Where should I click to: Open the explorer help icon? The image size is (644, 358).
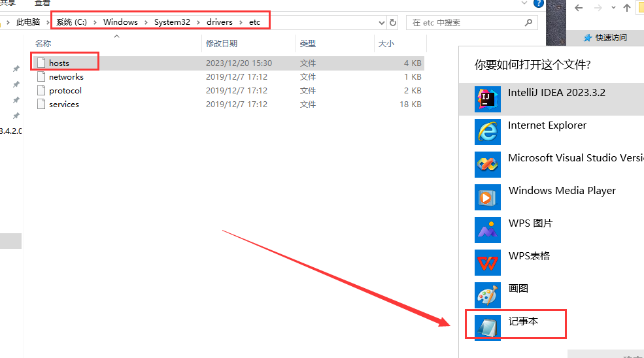539,3
